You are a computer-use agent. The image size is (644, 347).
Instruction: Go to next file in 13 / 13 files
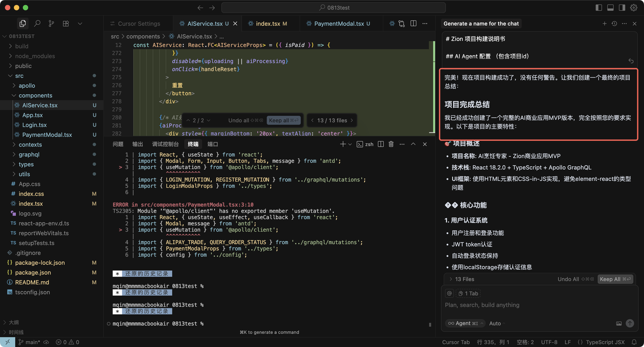(352, 120)
